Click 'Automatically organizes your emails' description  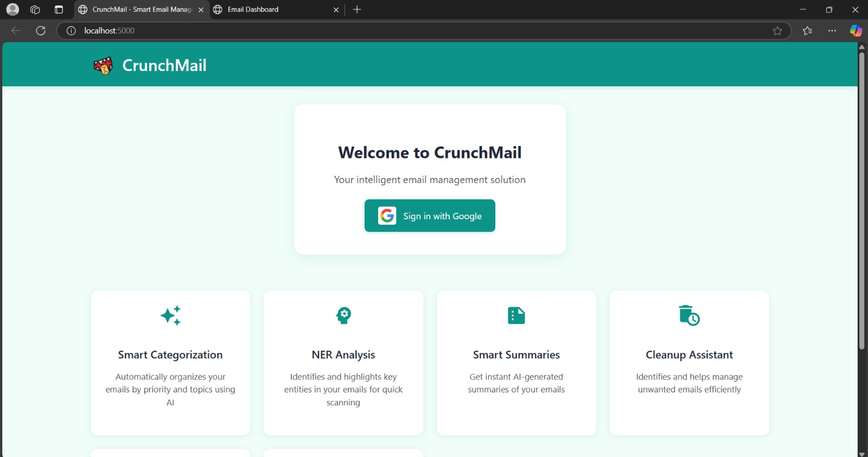pos(170,390)
